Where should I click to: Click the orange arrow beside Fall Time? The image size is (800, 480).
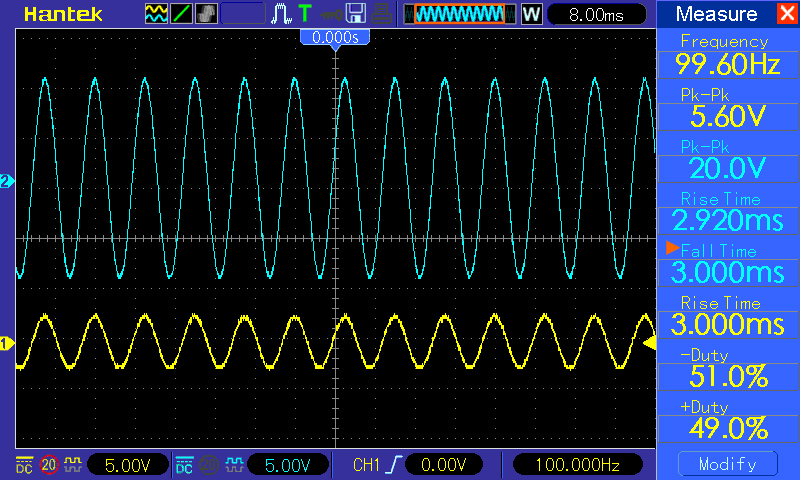(672, 248)
